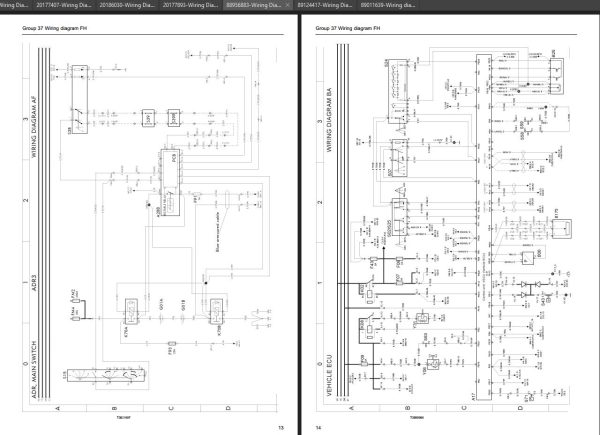600x435 pixels.
Task: Click the 'B06' sensor label
Action: pyautogui.click(x=539, y=253)
